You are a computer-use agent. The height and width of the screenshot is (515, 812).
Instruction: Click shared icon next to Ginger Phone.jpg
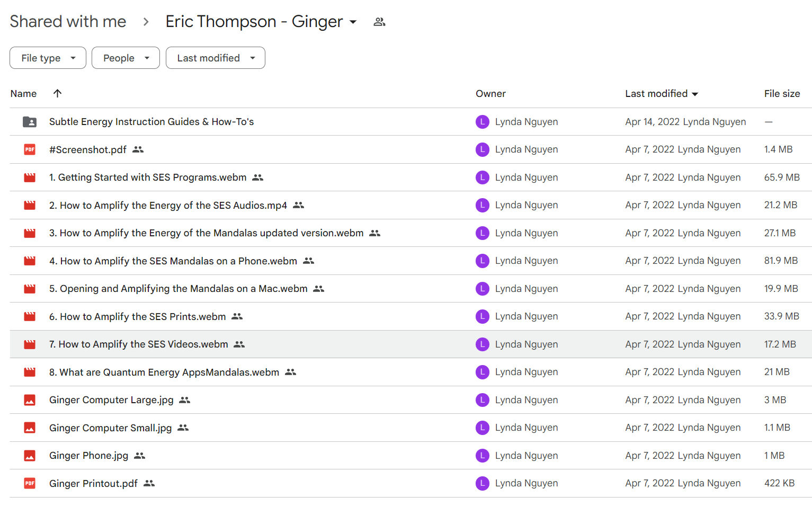(140, 456)
